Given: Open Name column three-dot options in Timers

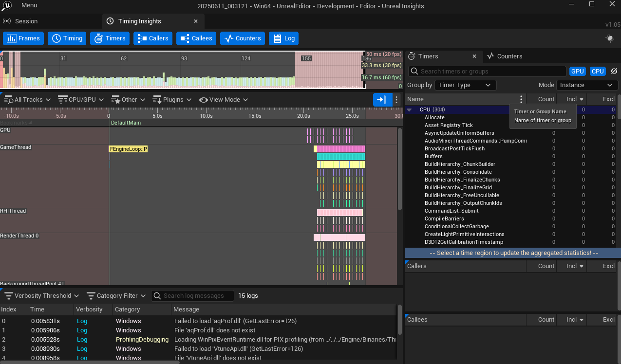Looking at the screenshot, I should pyautogui.click(x=521, y=99).
